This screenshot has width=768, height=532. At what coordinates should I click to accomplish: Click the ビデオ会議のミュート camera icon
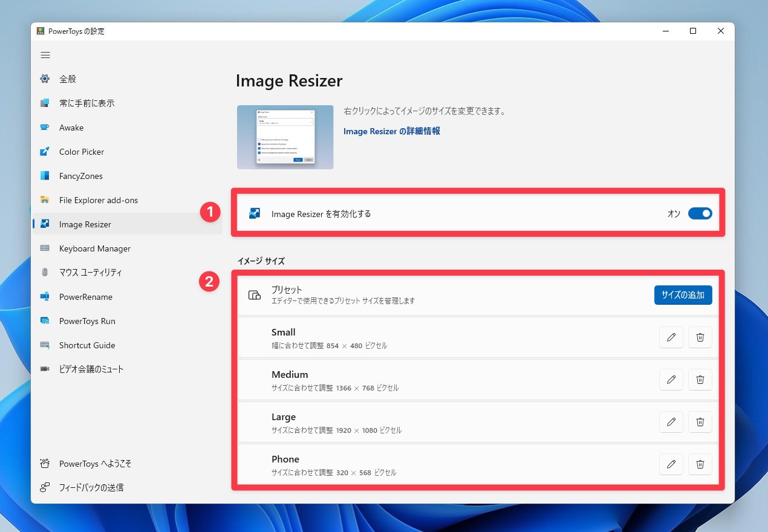(45, 369)
